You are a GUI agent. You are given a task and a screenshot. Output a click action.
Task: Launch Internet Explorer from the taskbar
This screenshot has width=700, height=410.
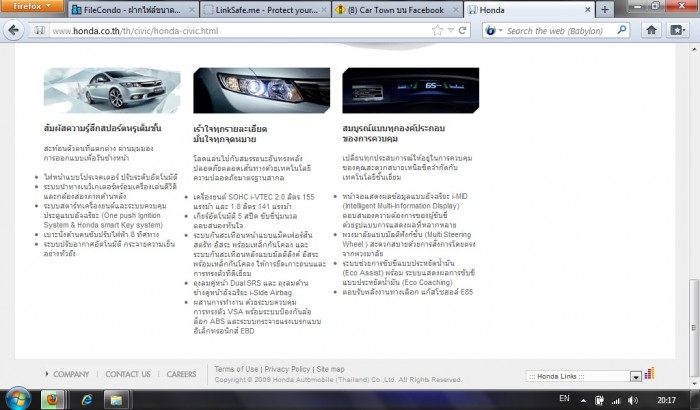86,399
